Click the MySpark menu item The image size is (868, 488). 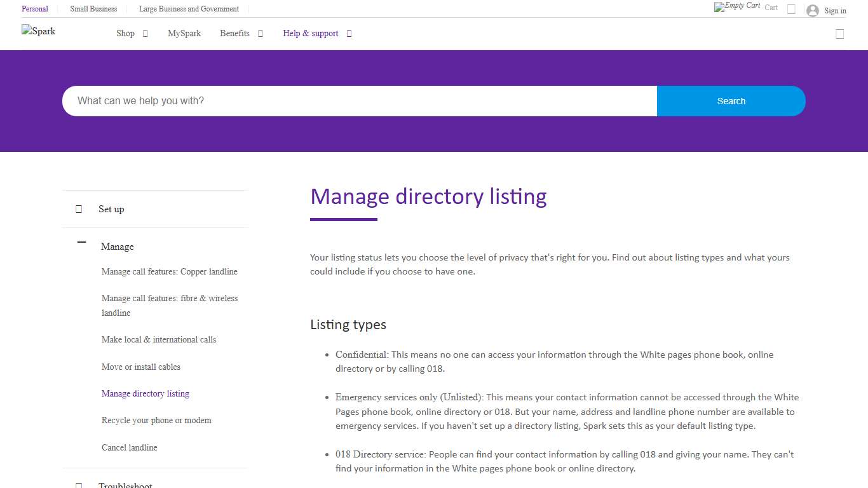coord(184,33)
